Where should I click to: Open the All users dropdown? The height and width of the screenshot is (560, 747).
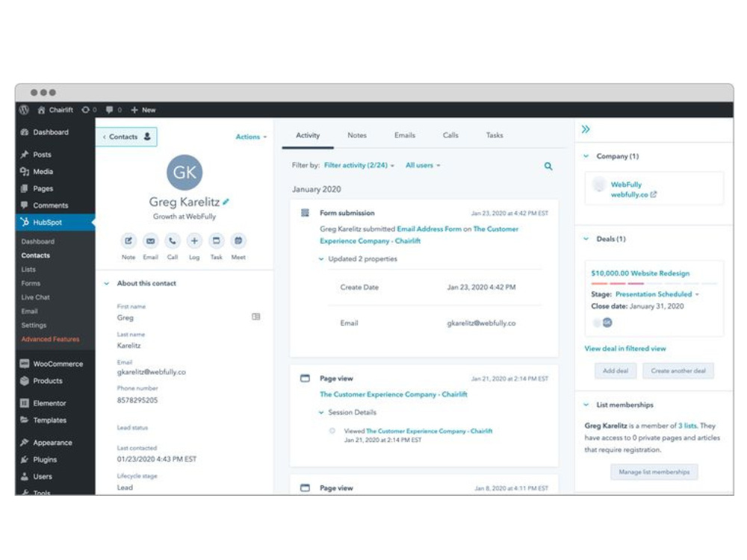[x=423, y=165]
